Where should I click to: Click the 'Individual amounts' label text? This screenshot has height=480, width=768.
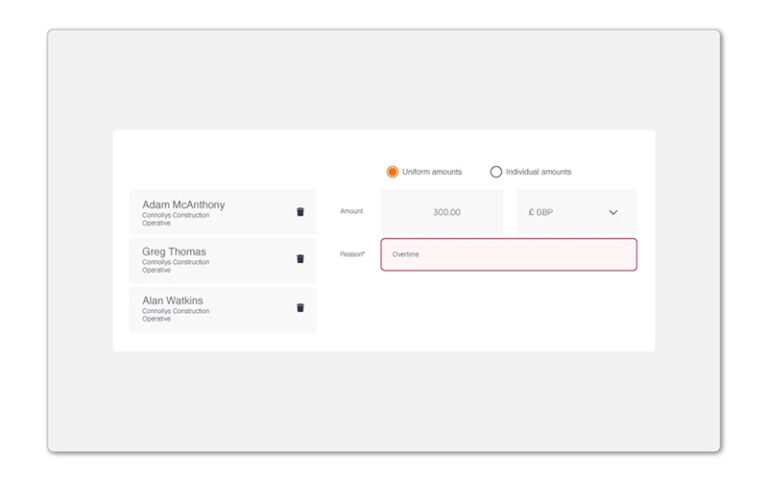tap(538, 172)
